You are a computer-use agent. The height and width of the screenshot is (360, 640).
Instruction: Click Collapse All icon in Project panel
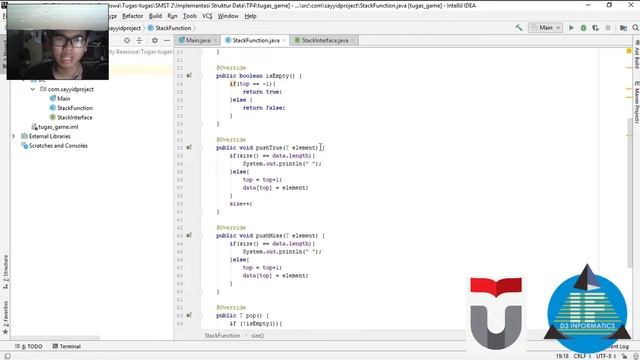tap(139, 40)
